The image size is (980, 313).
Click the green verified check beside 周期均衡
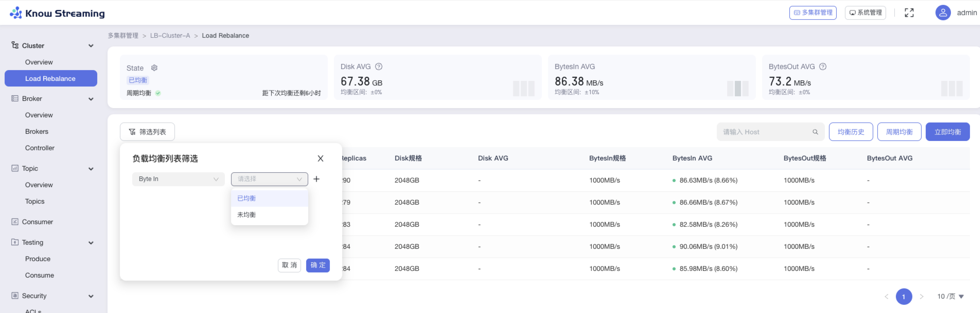coord(158,93)
